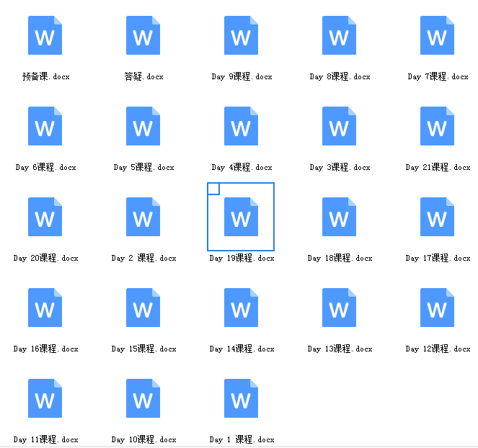
Task: Choose the Day 17课程.docx document icon
Action: point(437,217)
